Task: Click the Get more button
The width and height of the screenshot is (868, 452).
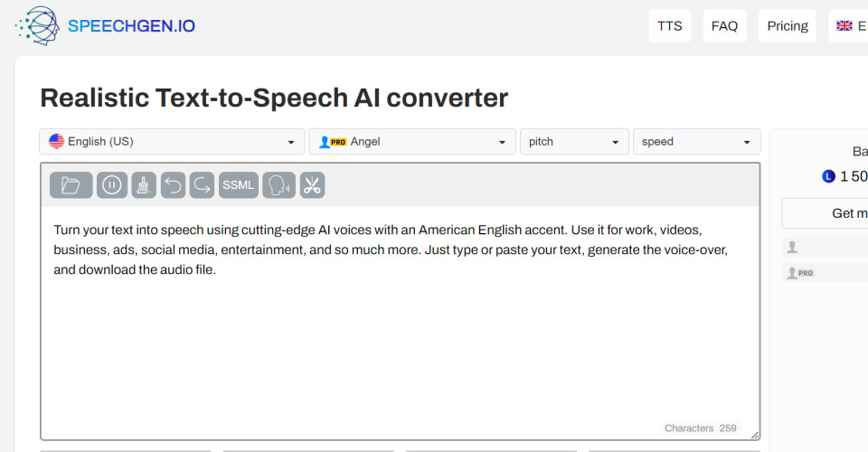Action: (x=832, y=213)
